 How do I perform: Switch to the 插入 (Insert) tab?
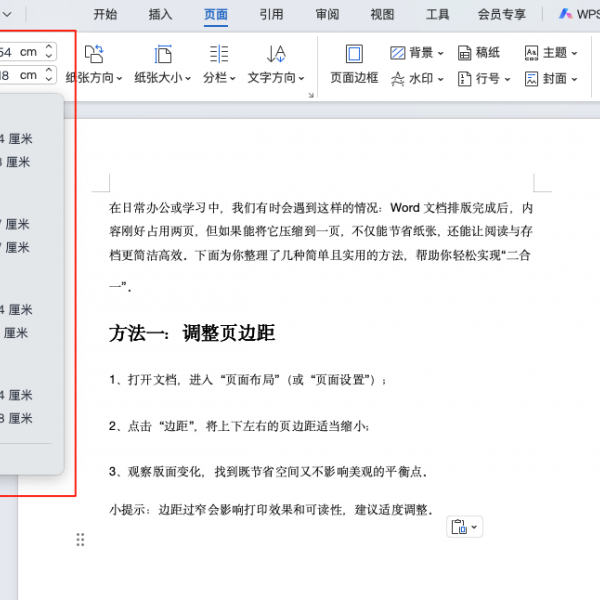[x=160, y=14]
